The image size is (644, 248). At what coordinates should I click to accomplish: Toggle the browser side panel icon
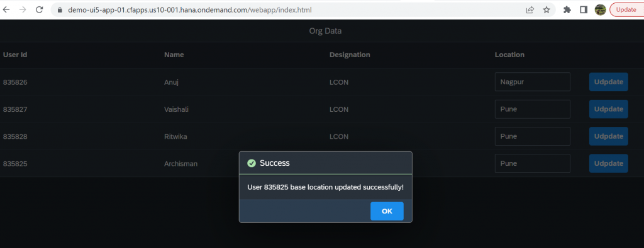[584, 10]
